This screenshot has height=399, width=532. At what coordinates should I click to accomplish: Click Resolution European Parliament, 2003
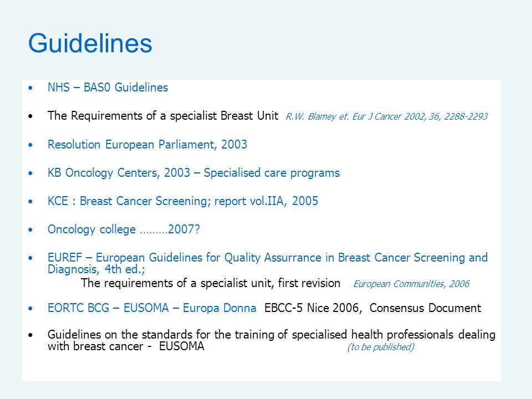pos(147,145)
